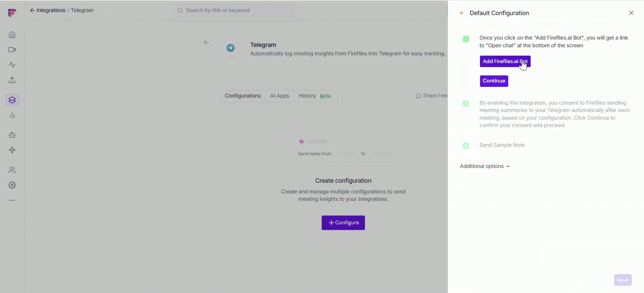Click the back arrow left of Telegram logo
Screen dimensions: 644x293
[x=206, y=43]
